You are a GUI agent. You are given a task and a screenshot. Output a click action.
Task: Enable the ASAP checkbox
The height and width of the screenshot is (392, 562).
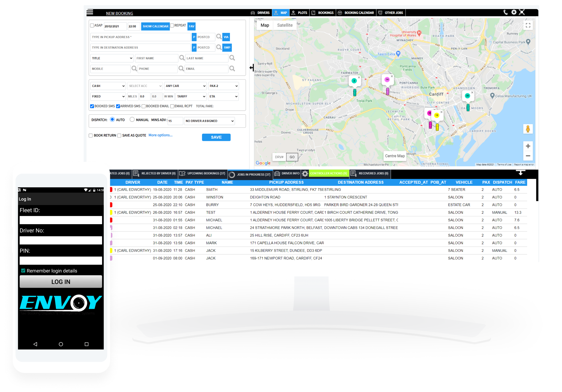[x=92, y=25]
